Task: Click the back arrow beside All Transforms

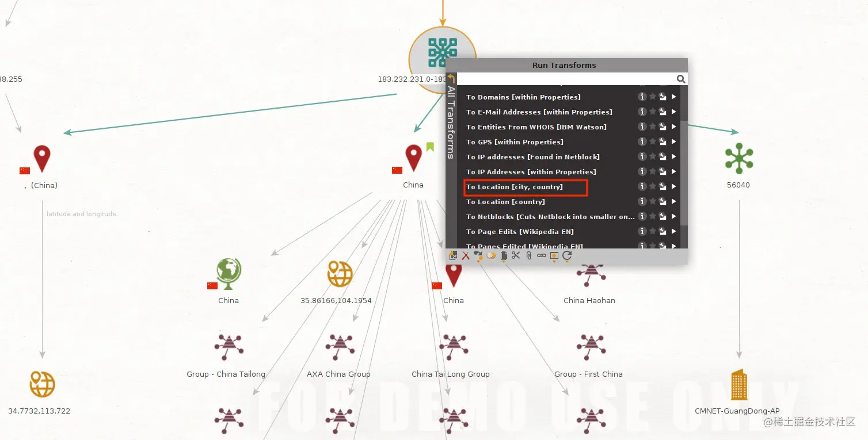Action: point(451,79)
